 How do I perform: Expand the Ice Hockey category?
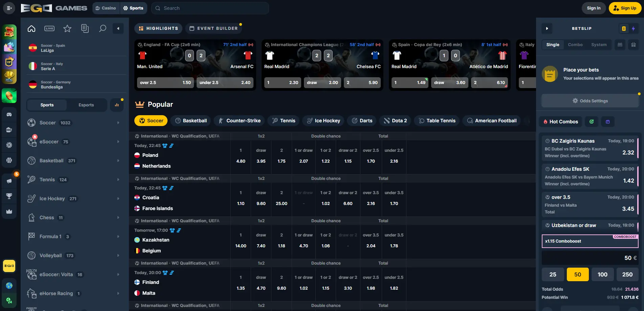[118, 199]
